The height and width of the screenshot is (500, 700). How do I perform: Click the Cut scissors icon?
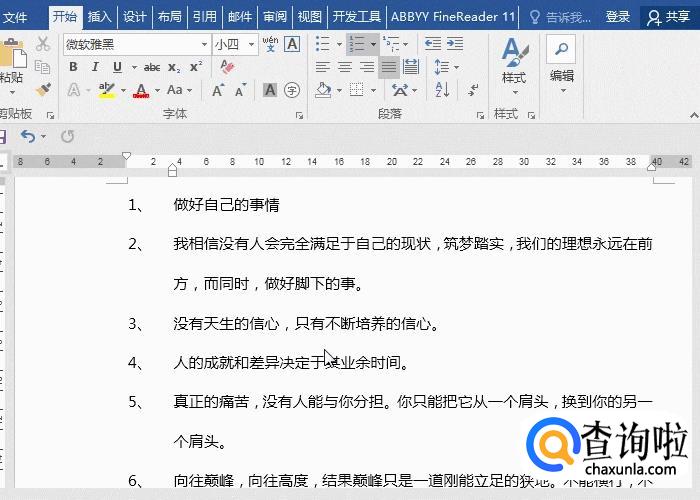click(x=43, y=44)
